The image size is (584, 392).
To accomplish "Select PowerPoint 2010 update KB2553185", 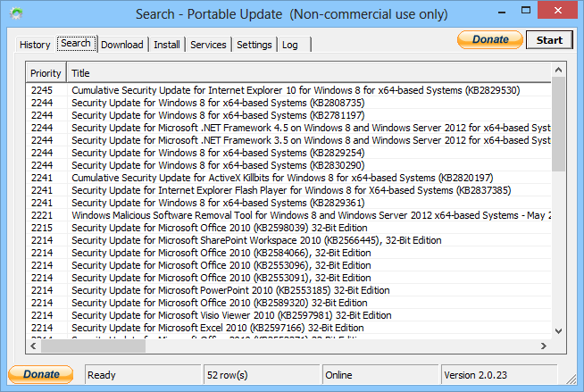I will [x=288, y=290].
